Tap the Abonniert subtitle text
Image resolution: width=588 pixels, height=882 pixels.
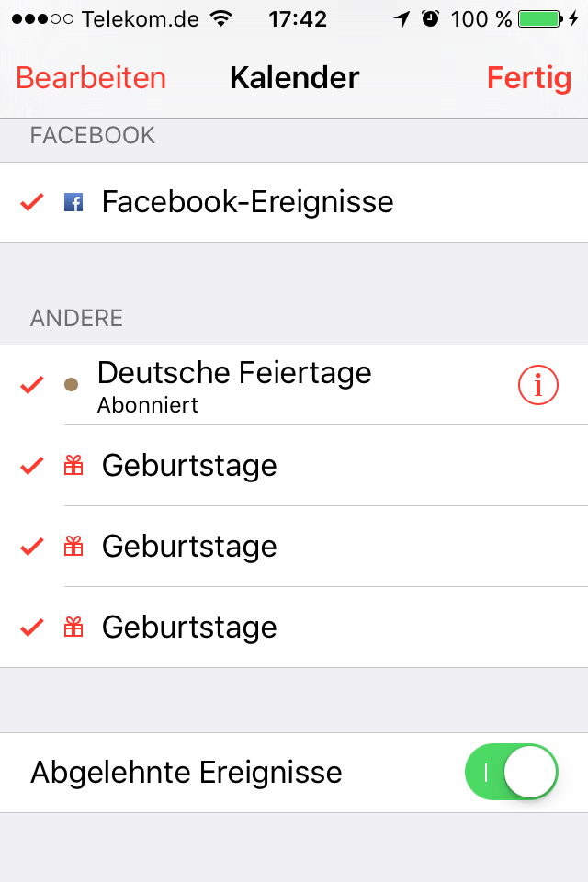tap(147, 405)
